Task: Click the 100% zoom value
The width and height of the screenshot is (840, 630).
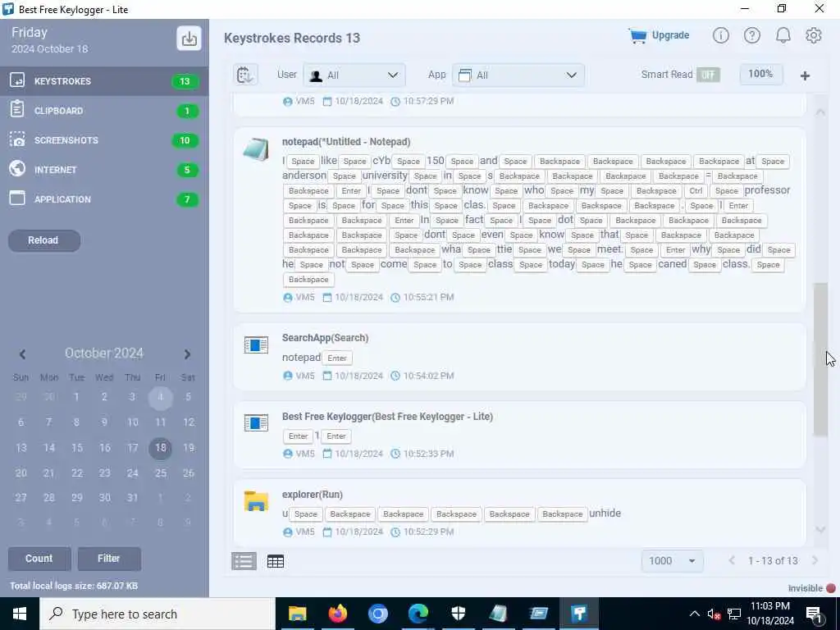Action: pos(760,75)
